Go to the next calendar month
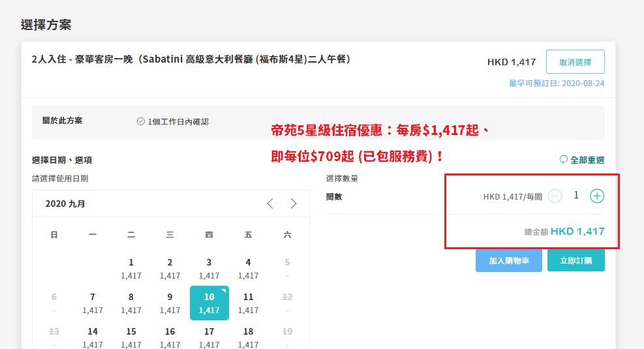This screenshot has height=349, width=644. [x=293, y=204]
